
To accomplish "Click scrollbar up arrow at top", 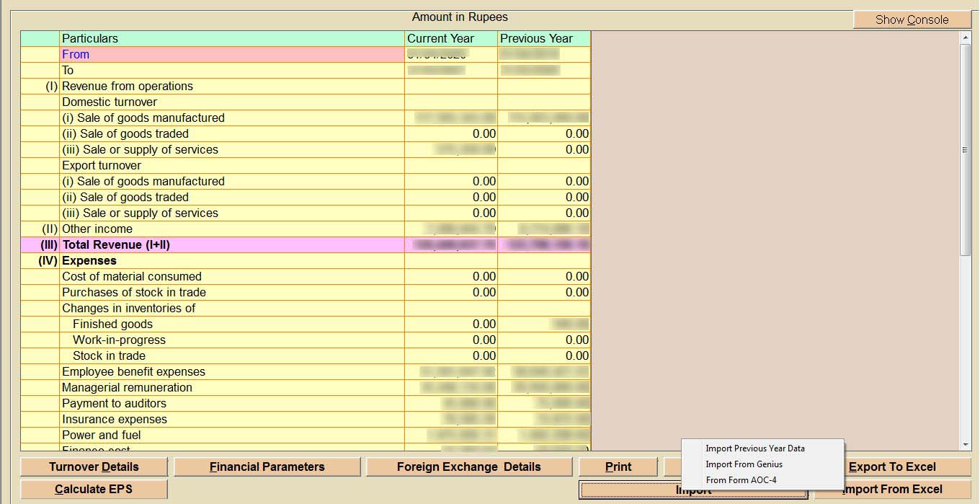I will (x=966, y=37).
